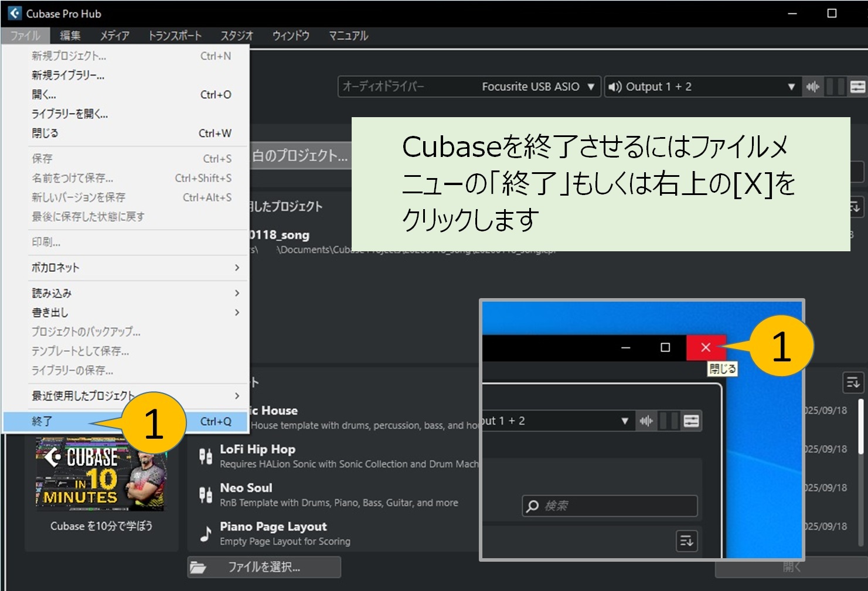This screenshot has height=591, width=868.
Task: Click the sort icon above the templates list
Action: [x=853, y=382]
